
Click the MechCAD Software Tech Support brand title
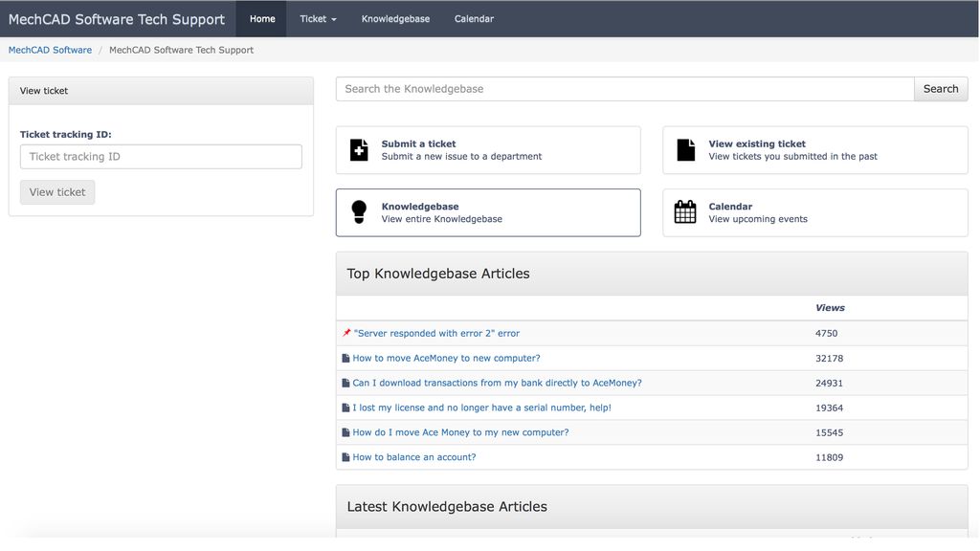pyautogui.click(x=117, y=19)
